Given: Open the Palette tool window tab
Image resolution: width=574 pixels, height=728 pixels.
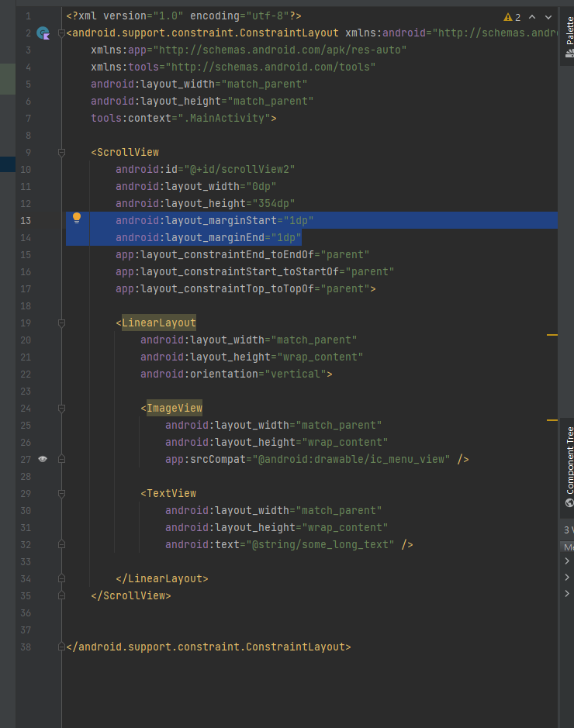Looking at the screenshot, I should coord(569,36).
